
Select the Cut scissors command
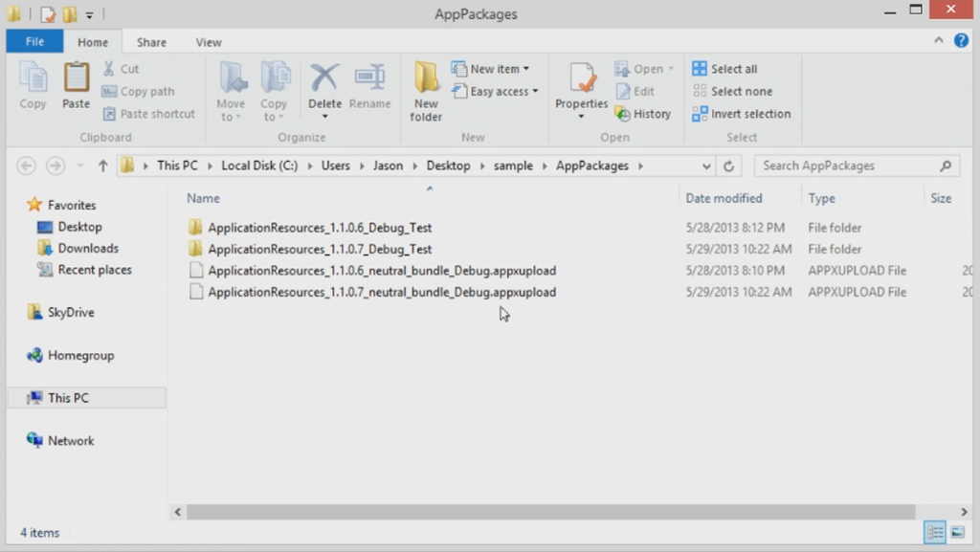click(121, 69)
